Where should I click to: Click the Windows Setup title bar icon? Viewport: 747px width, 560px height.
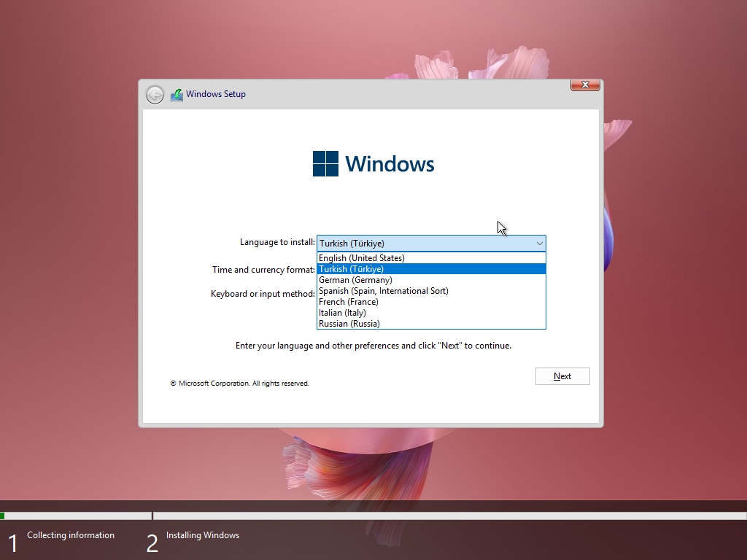(x=177, y=94)
